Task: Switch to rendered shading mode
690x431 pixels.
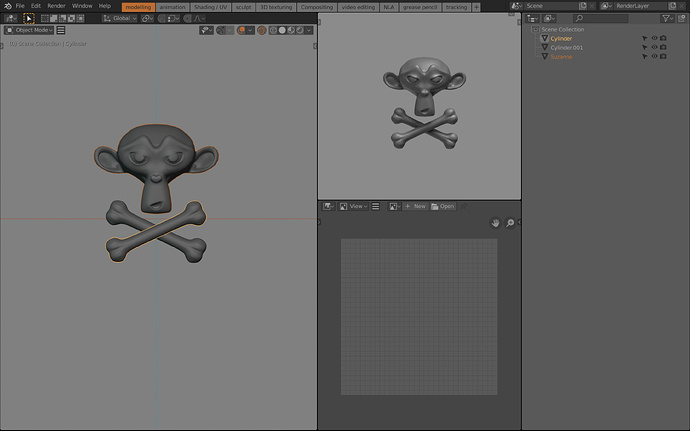Action: point(300,30)
